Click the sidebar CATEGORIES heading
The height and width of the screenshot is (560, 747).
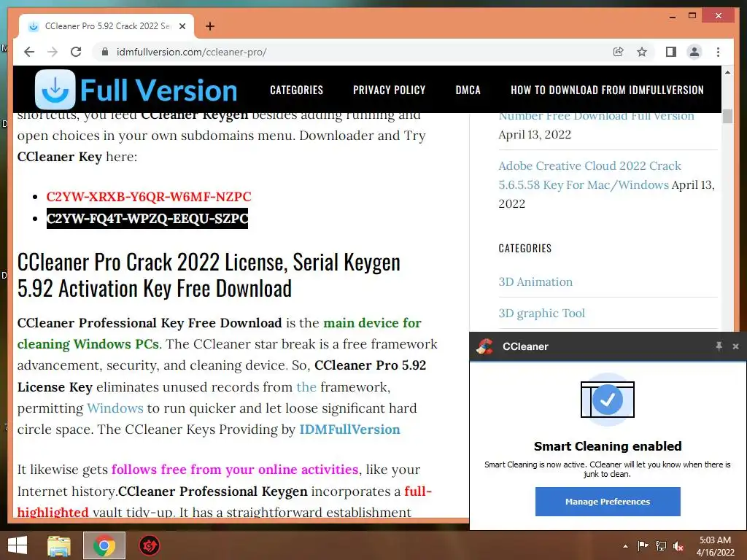(525, 248)
